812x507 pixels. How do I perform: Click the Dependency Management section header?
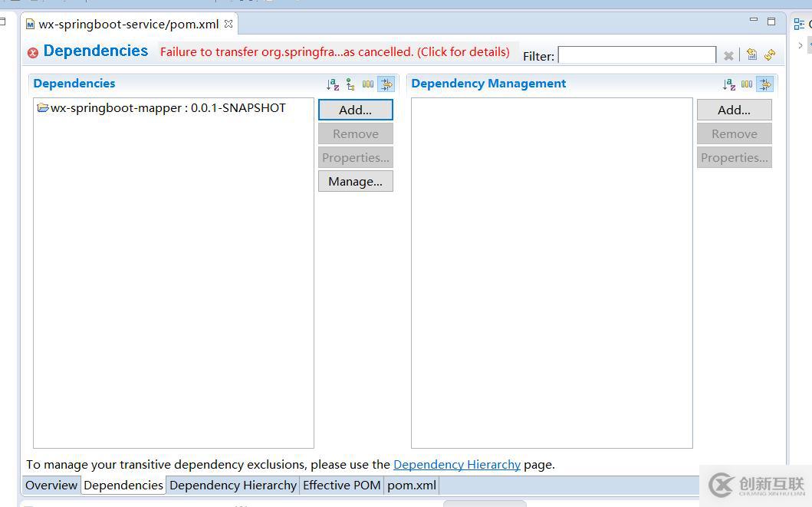coord(488,84)
